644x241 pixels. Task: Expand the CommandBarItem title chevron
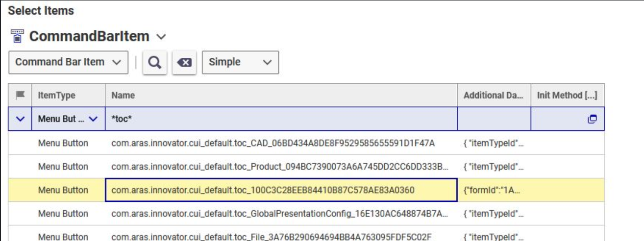coord(161,37)
